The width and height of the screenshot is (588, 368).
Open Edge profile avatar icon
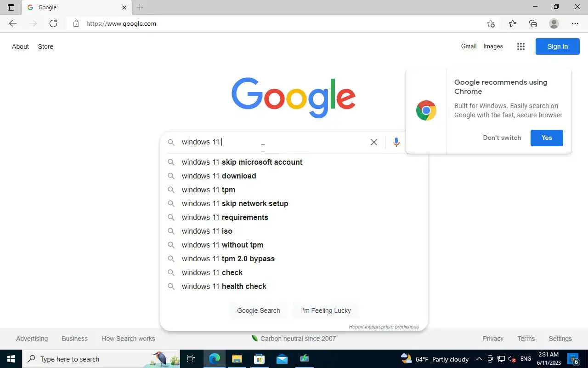[x=554, y=23]
